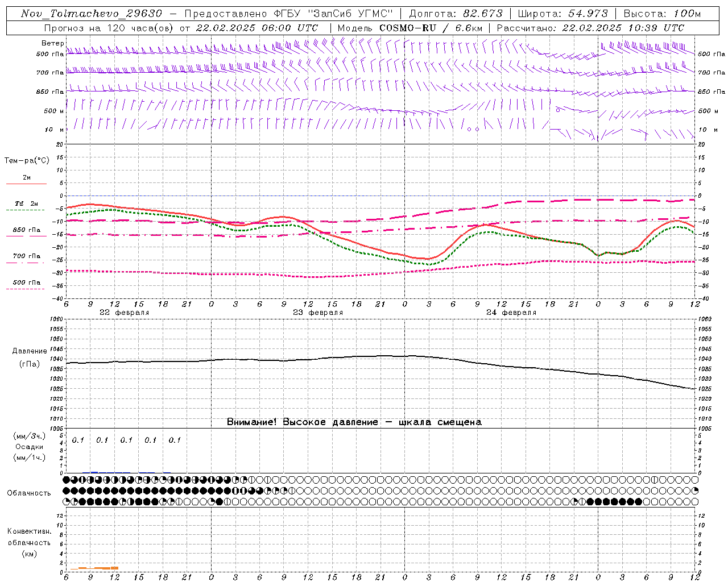728x582 pixels.
Task: Click the 24 февраля date label
Action: point(511,313)
